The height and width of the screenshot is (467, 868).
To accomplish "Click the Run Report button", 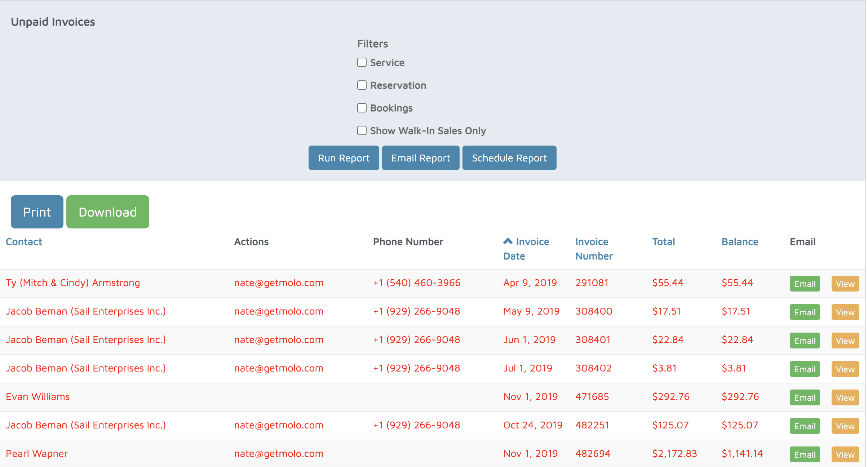I will click(343, 158).
